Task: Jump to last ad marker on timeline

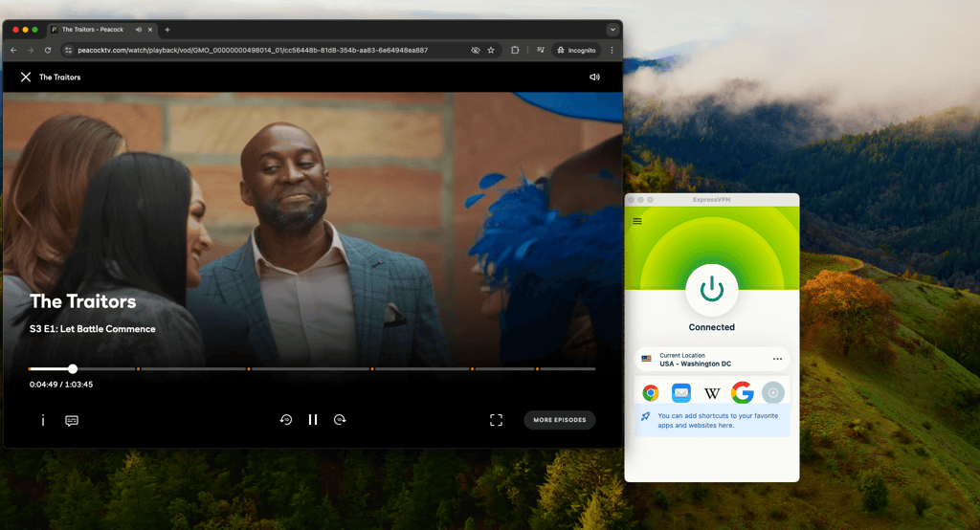Action: pyautogui.click(x=537, y=368)
